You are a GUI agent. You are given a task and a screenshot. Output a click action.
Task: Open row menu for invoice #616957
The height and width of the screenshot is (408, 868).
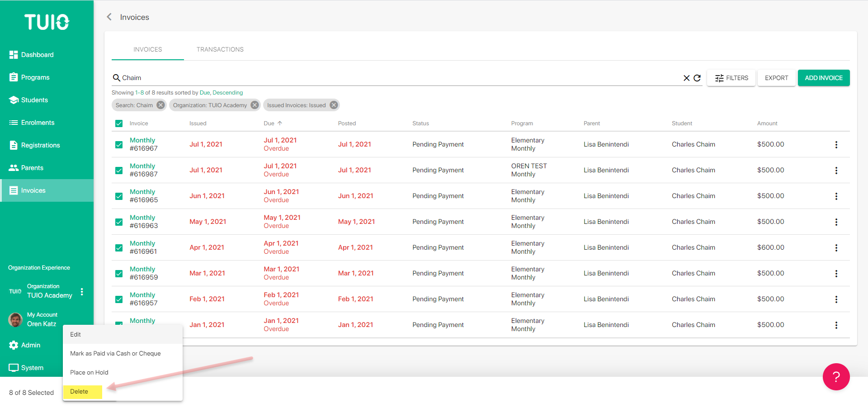coord(836,299)
